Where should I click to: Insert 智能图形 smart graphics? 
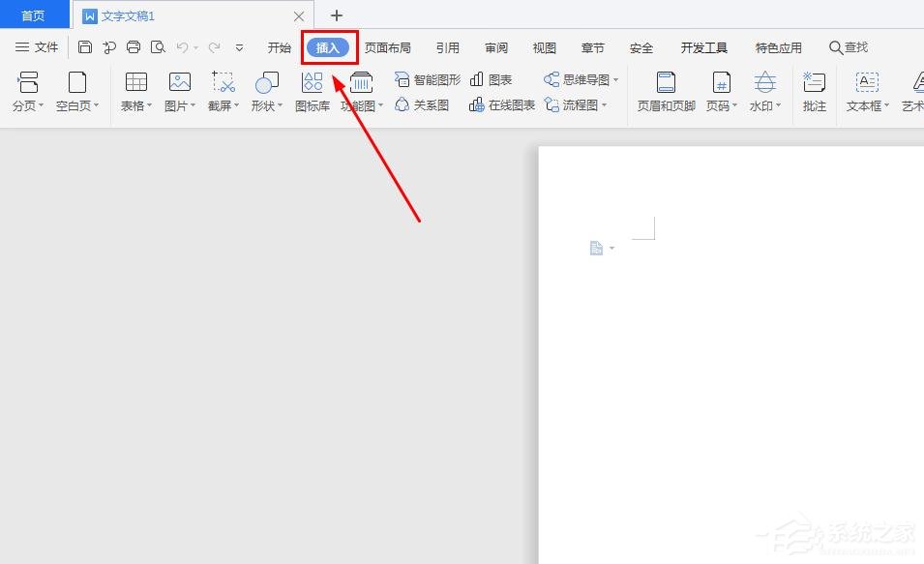click(x=426, y=78)
